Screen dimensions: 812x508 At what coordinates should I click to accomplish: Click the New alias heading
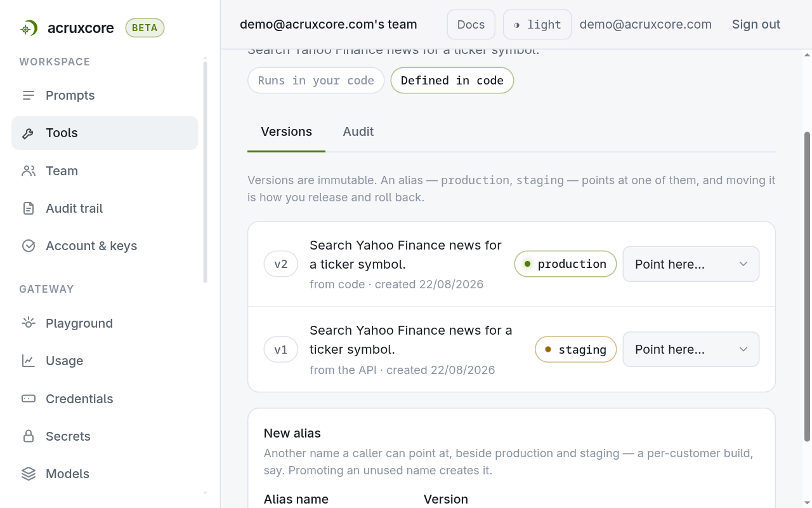(292, 433)
